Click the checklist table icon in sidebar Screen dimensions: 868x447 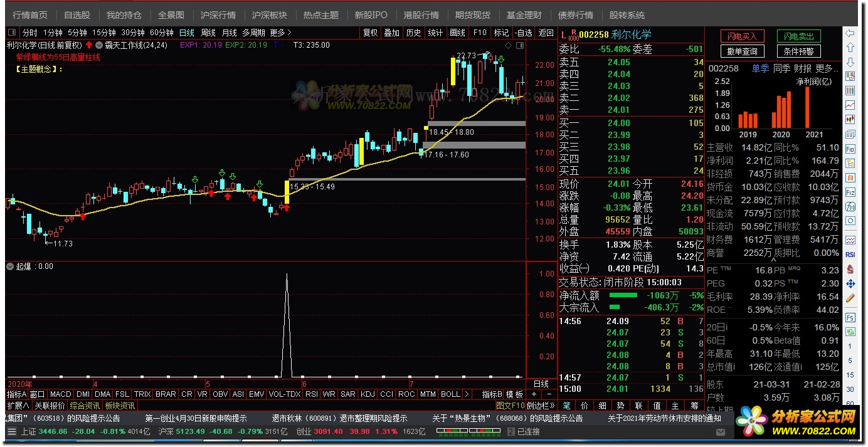[850, 76]
